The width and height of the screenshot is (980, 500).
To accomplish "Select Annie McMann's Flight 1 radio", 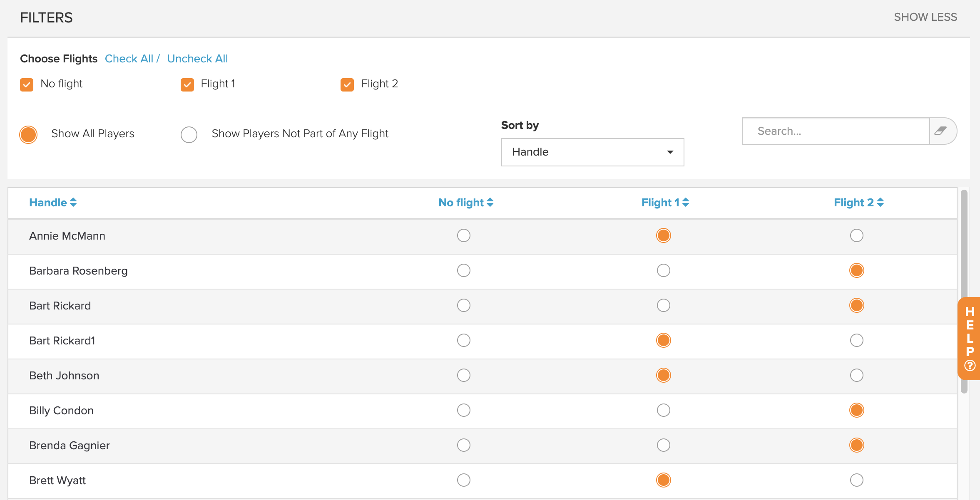I will point(664,235).
